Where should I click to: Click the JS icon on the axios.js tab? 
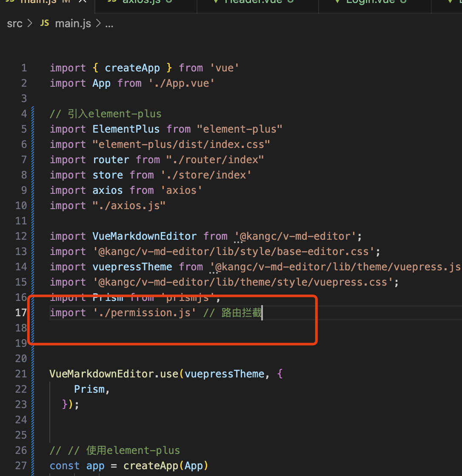[x=112, y=1]
